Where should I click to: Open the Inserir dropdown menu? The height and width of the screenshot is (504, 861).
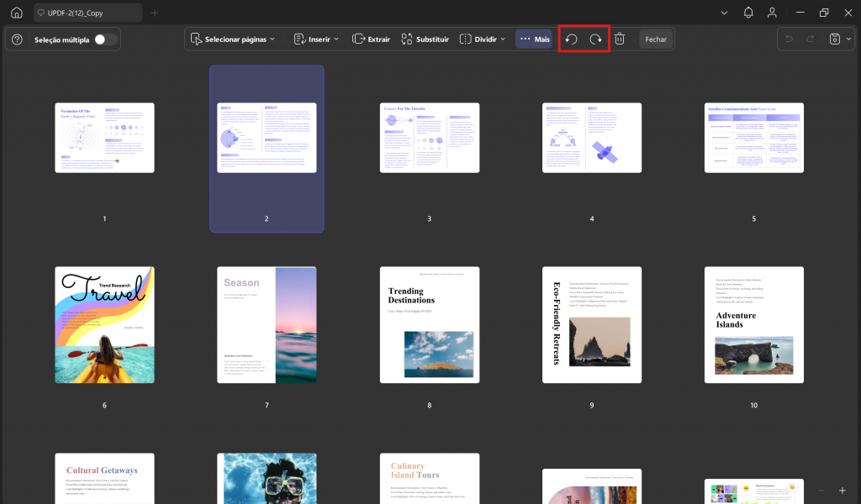[x=316, y=39]
